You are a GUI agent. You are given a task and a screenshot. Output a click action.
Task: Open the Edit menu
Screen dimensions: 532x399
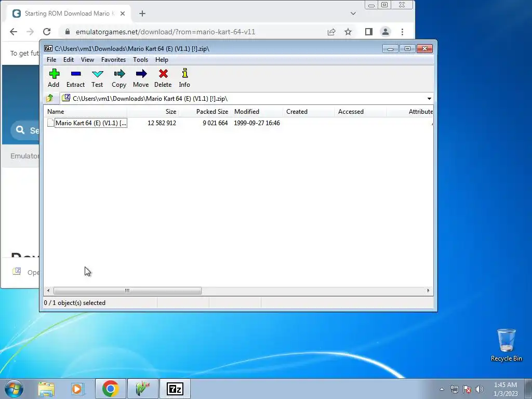tap(69, 60)
